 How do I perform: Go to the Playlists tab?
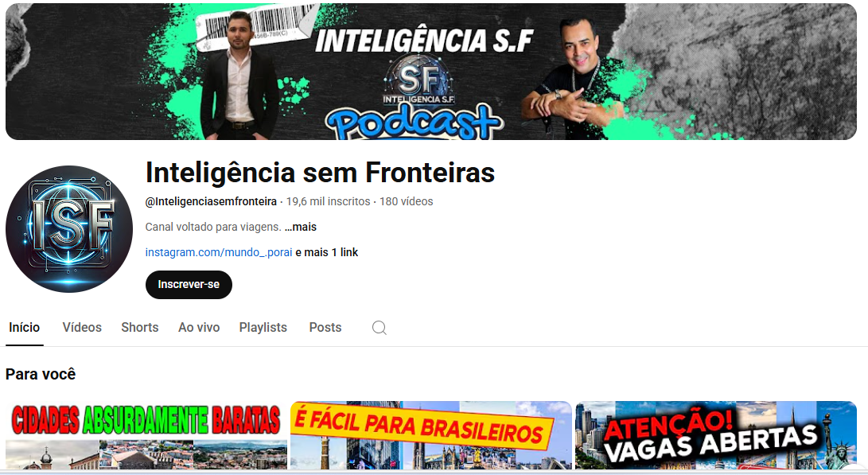tap(263, 328)
